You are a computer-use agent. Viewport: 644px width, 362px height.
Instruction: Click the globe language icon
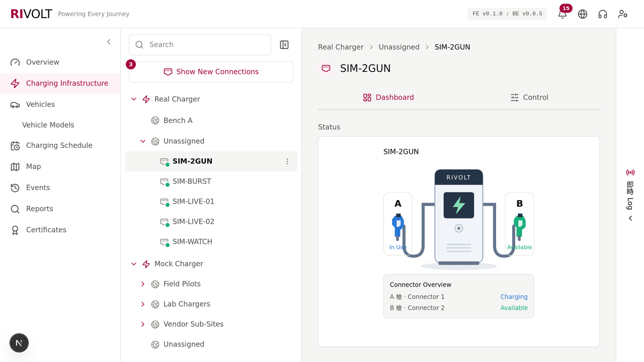pos(583,14)
